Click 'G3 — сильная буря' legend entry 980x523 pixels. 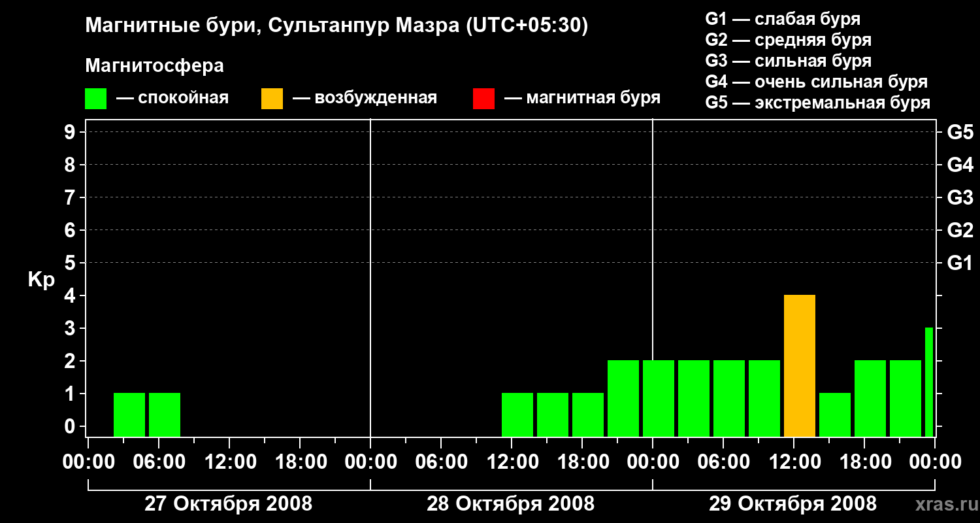tap(788, 61)
